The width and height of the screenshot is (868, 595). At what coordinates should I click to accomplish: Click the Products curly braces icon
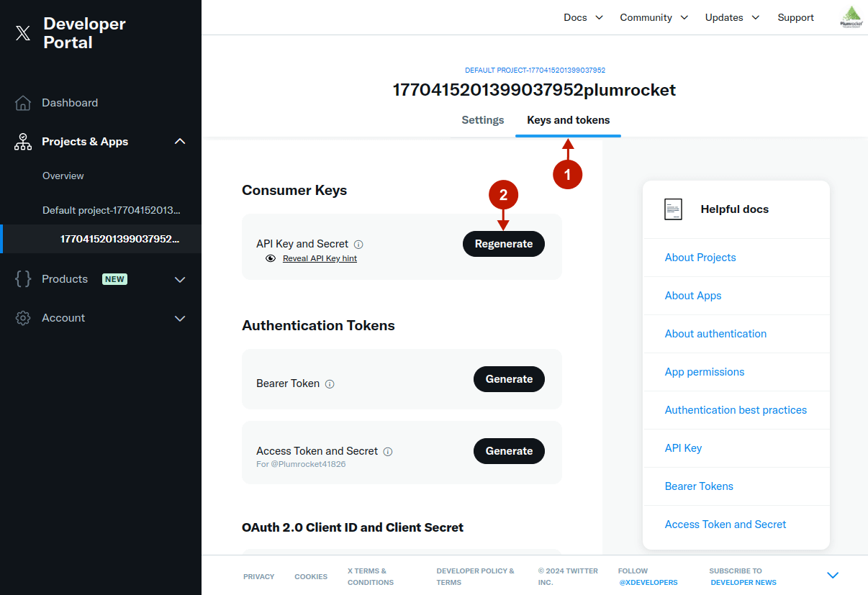click(23, 279)
